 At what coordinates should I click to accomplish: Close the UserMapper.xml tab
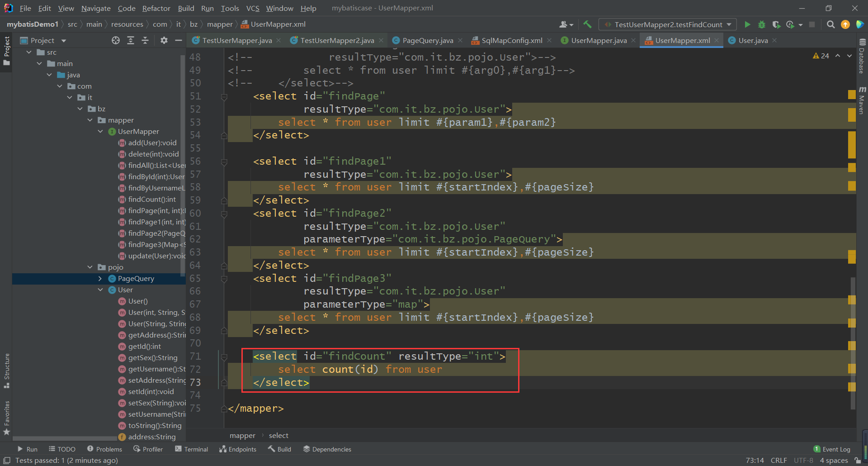tap(717, 40)
